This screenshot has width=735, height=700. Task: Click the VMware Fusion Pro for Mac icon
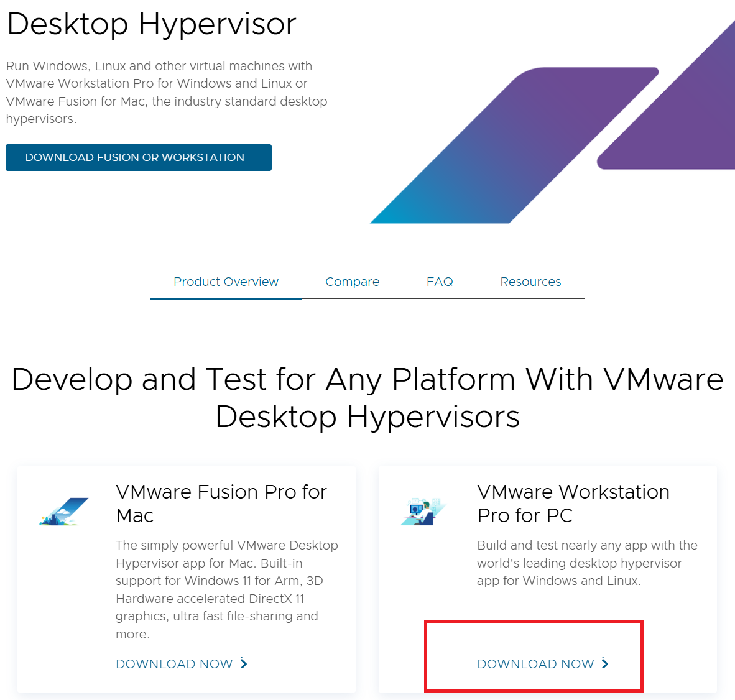[x=64, y=511]
